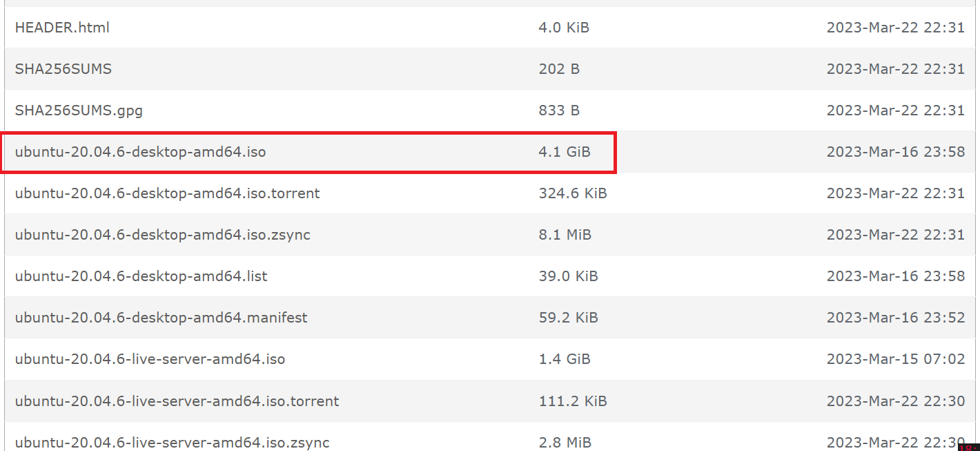This screenshot has width=980, height=451.
Task: Click the 202 B size of SHA256SUMS
Action: (x=559, y=69)
